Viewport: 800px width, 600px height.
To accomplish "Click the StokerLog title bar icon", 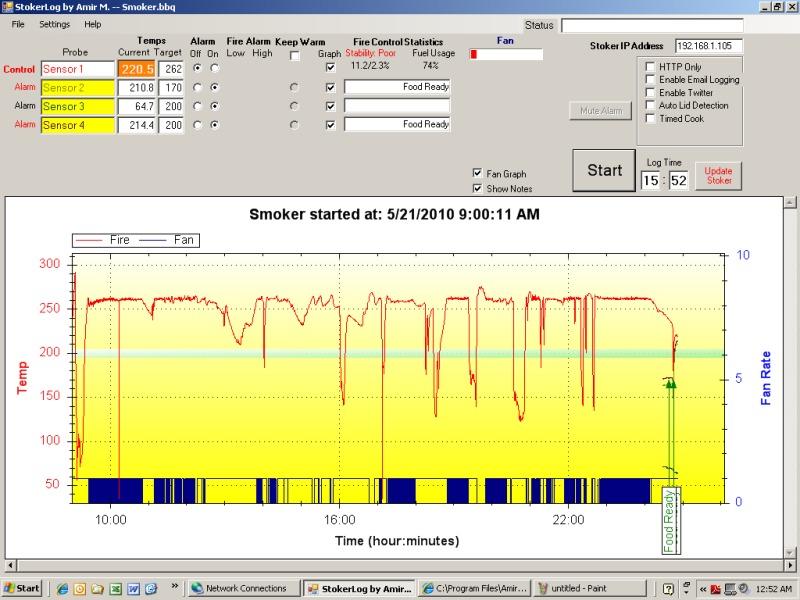I will (x=7, y=6).
